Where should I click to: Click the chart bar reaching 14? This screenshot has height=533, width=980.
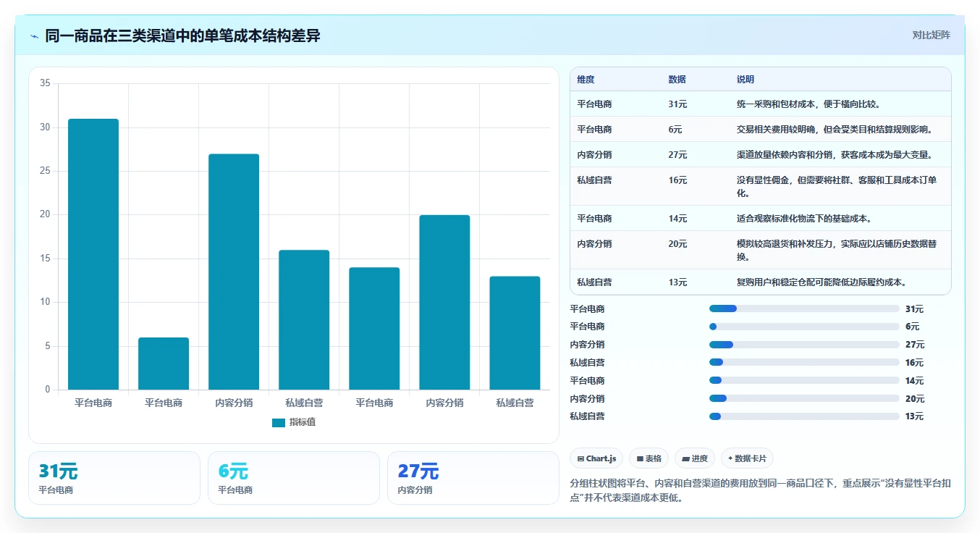click(374, 329)
